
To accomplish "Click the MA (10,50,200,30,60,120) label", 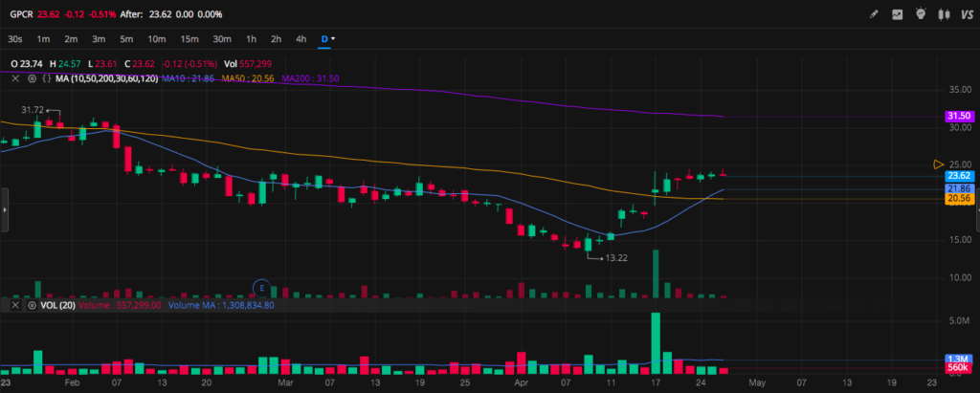I will 106,78.
